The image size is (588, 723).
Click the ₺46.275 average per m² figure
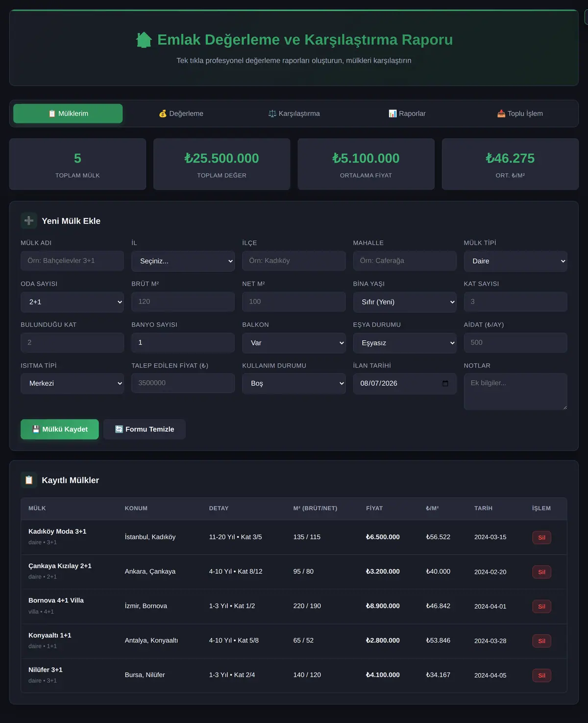click(x=510, y=158)
